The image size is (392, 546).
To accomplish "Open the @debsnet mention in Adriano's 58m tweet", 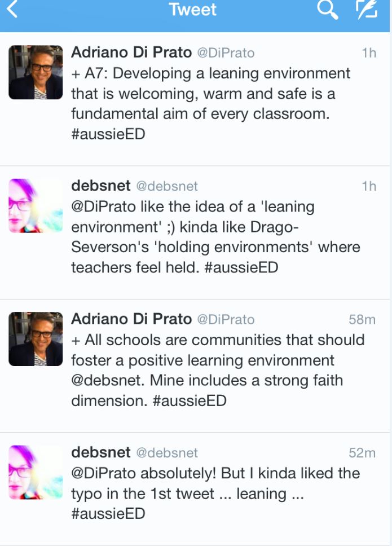I will (x=108, y=381).
